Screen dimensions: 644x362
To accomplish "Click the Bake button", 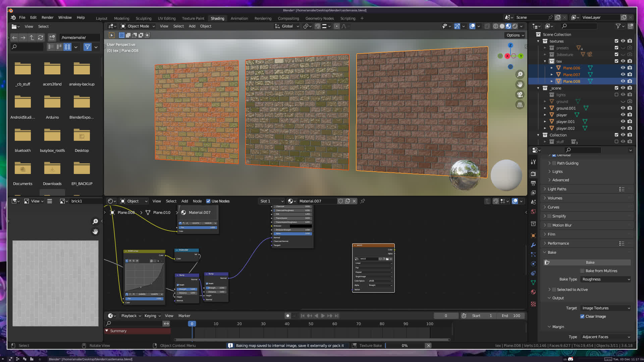I will tap(590, 262).
